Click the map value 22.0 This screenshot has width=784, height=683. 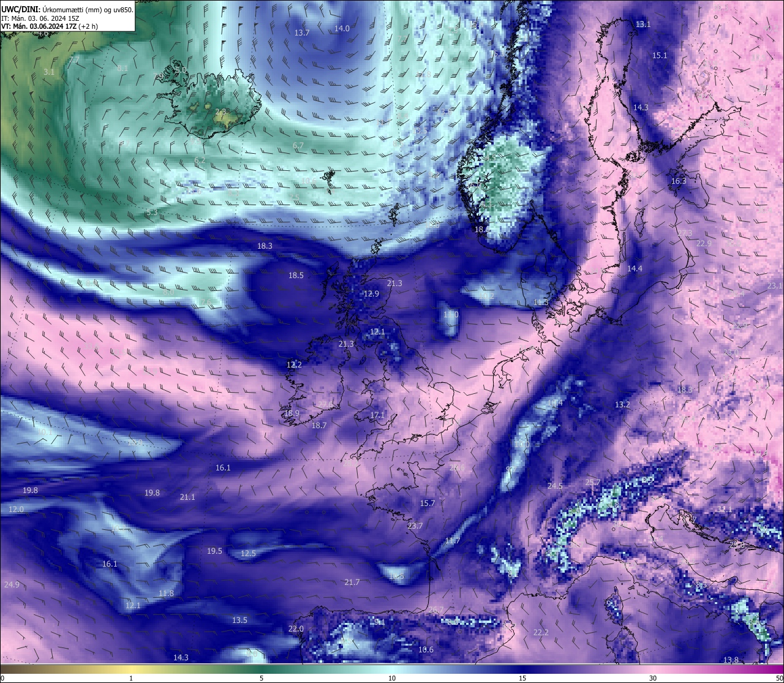(295, 628)
